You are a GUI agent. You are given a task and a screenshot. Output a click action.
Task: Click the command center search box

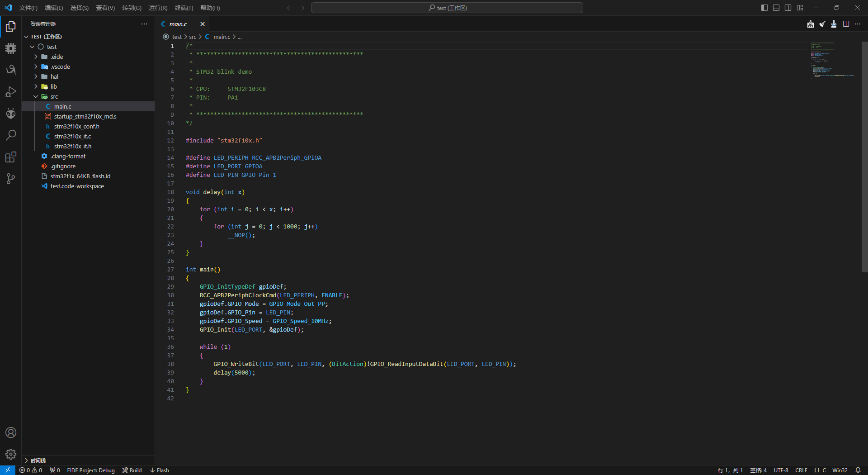point(447,8)
